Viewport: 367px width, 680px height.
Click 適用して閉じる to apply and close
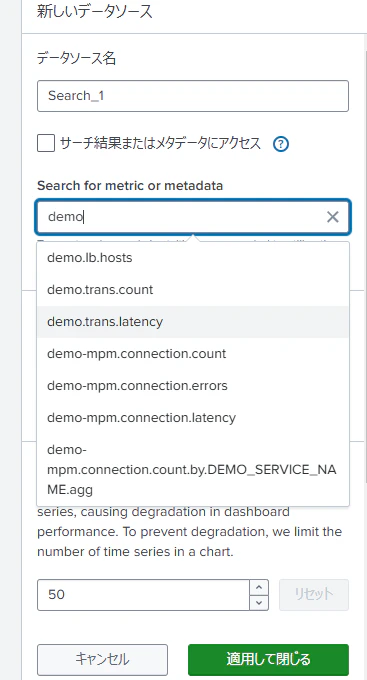point(269,660)
